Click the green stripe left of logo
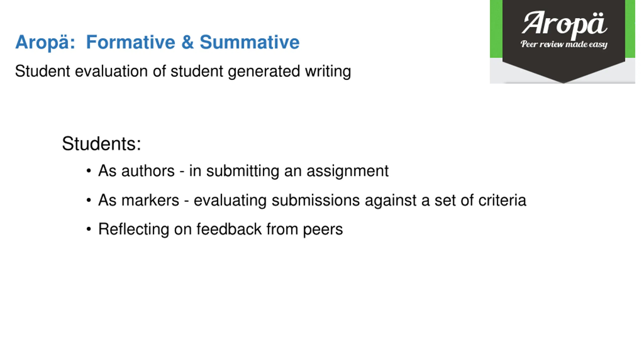The height and width of the screenshot is (362, 644). point(496,29)
